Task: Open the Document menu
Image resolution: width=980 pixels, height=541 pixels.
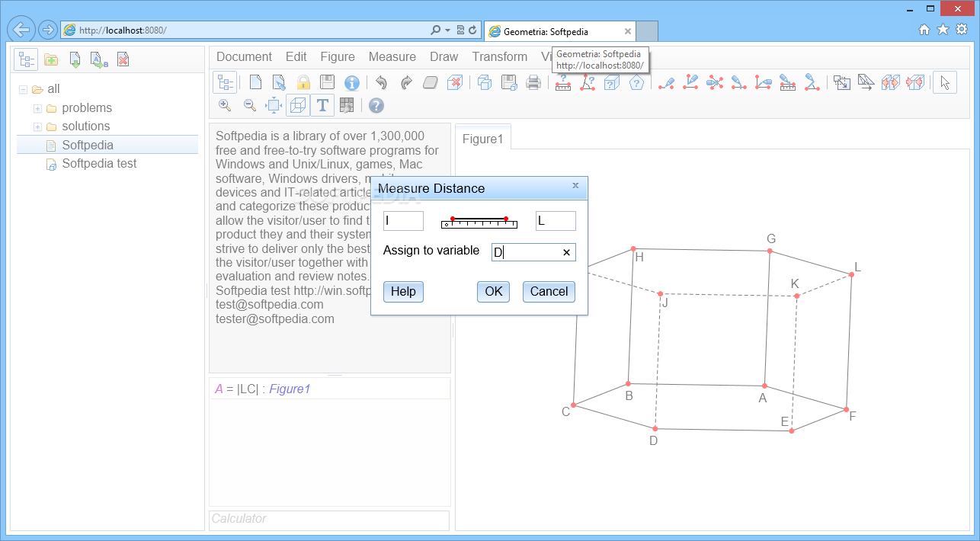Action: point(244,56)
